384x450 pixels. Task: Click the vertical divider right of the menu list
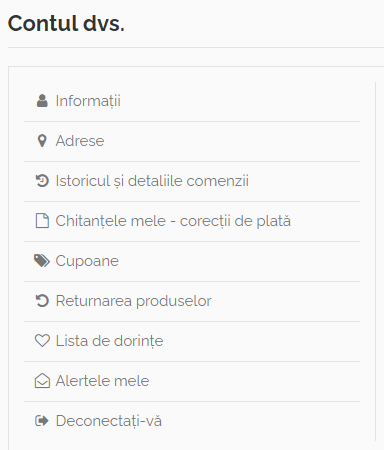click(x=376, y=261)
